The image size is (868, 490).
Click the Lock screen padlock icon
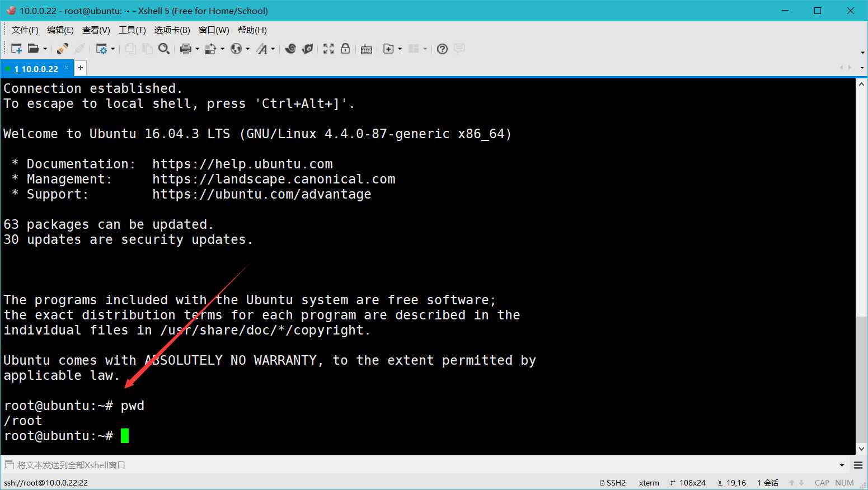tap(345, 49)
